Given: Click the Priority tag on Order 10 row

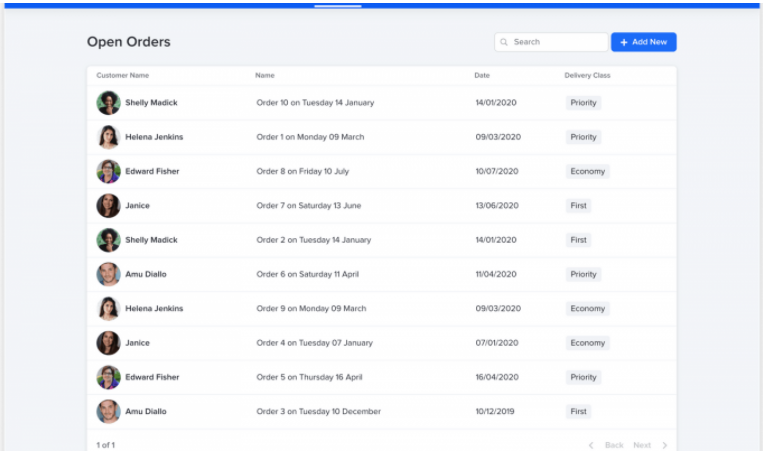Looking at the screenshot, I should (583, 103).
